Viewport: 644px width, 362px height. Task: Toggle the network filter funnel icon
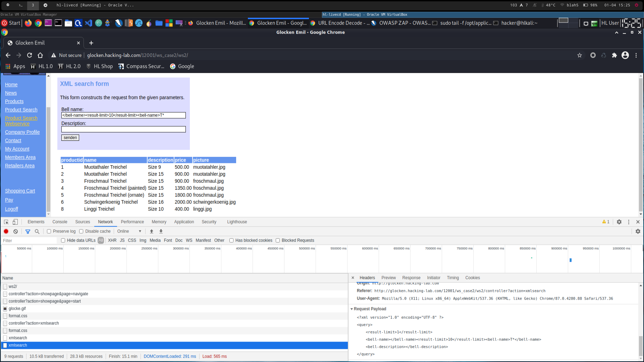[28, 231]
